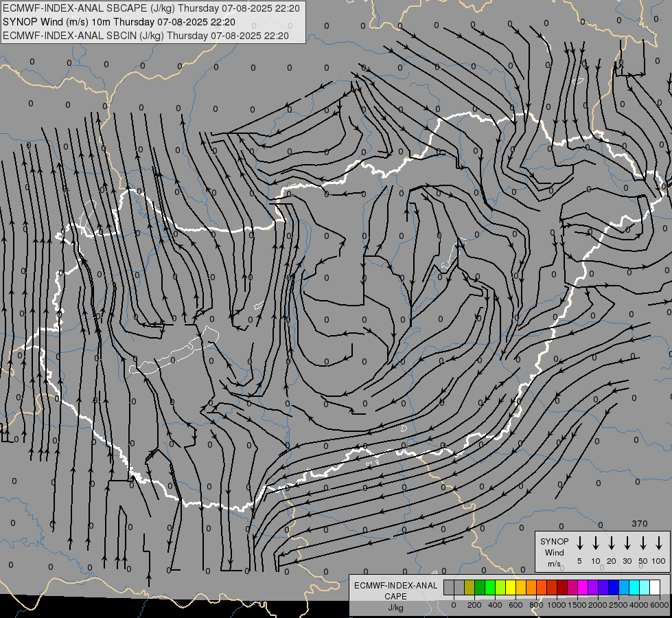Click the dark red swatch right of 1000

click(562, 587)
